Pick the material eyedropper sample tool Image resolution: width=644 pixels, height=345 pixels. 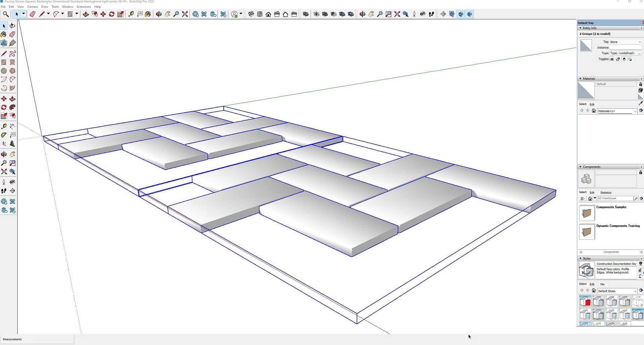[x=640, y=104]
